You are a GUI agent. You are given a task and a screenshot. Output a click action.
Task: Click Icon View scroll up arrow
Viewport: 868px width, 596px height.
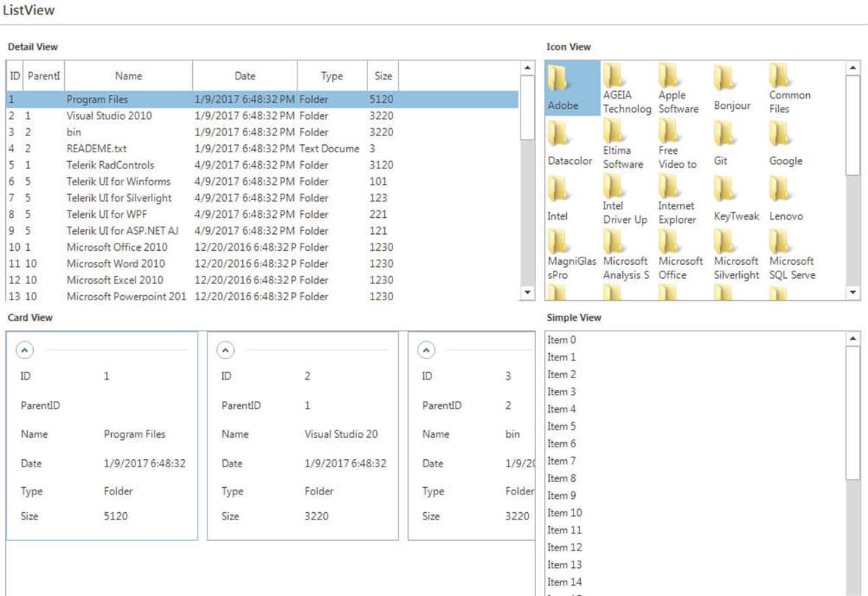pyautogui.click(x=853, y=68)
